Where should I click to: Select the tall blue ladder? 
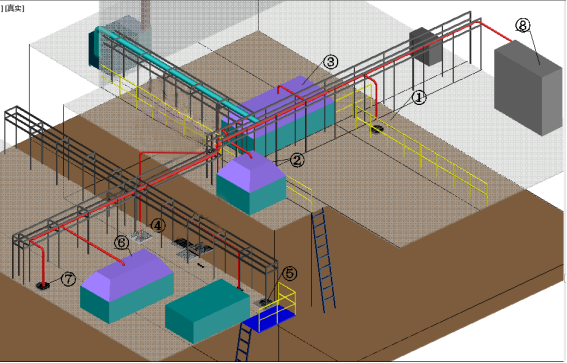pos(324,260)
